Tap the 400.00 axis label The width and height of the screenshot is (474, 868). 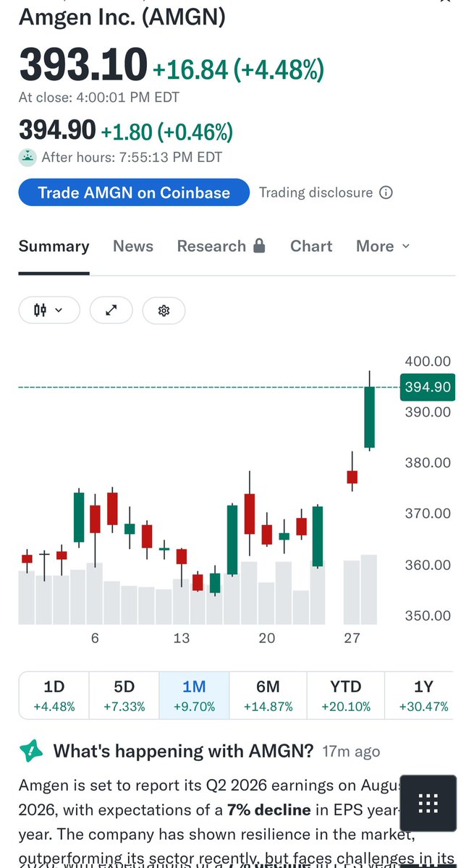[428, 361]
